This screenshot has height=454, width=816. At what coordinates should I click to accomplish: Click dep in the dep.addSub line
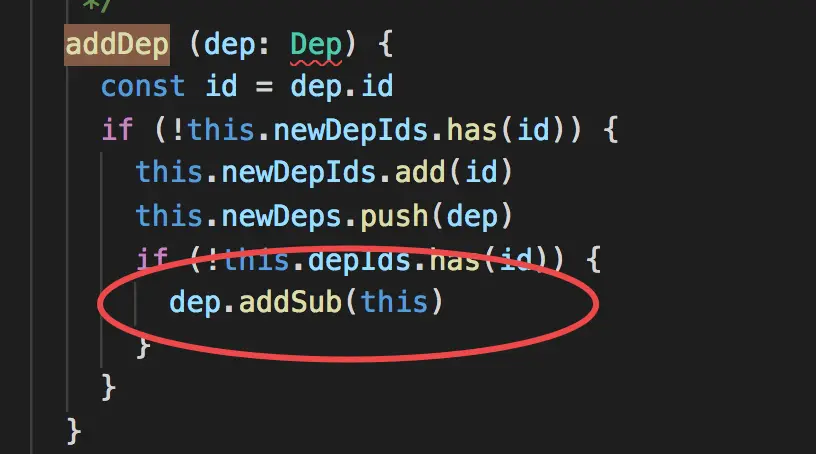click(x=195, y=302)
